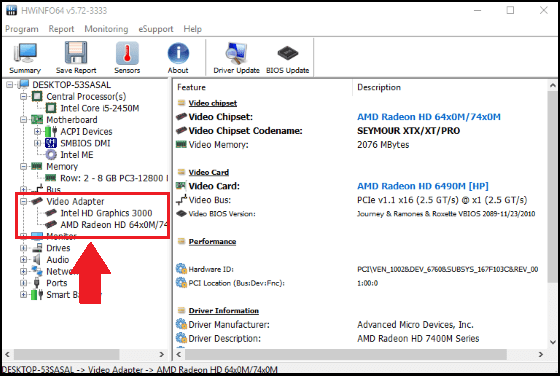Click the HWiNFO64 title bar app icon
The width and height of the screenshot is (560, 376).
pos(11,10)
